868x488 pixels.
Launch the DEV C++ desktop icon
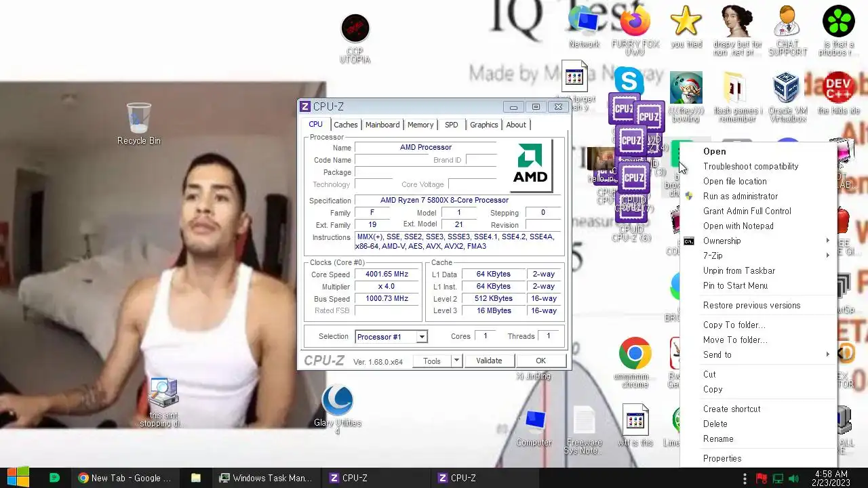click(839, 93)
